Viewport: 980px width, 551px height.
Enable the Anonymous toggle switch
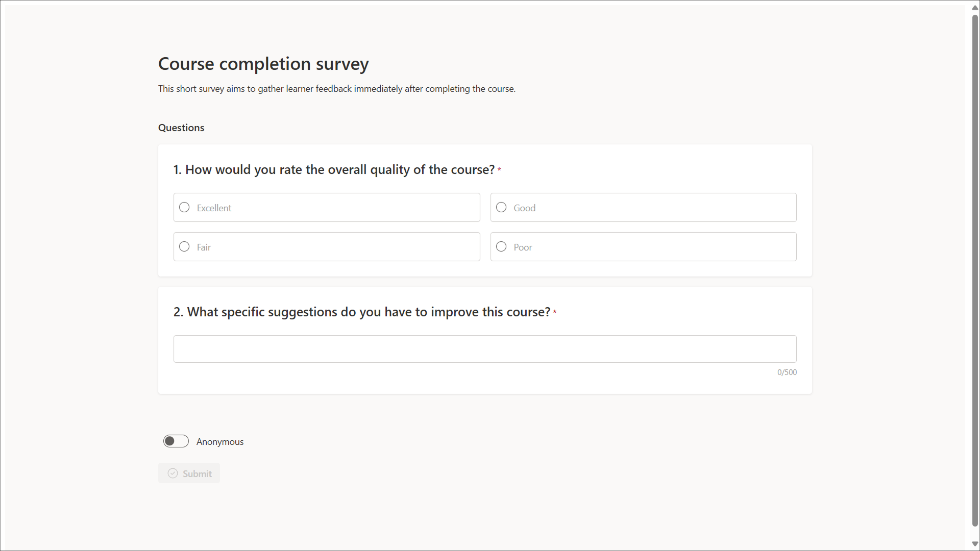tap(176, 441)
